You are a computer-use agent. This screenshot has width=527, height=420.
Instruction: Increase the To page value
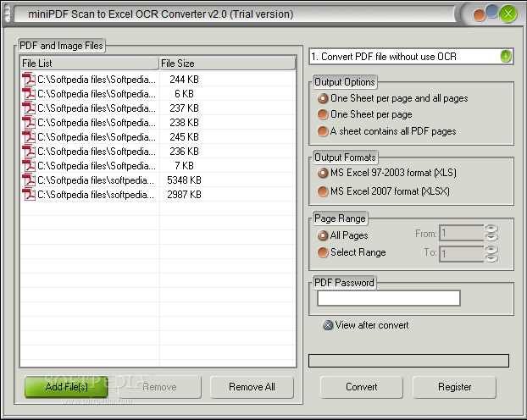tap(491, 250)
